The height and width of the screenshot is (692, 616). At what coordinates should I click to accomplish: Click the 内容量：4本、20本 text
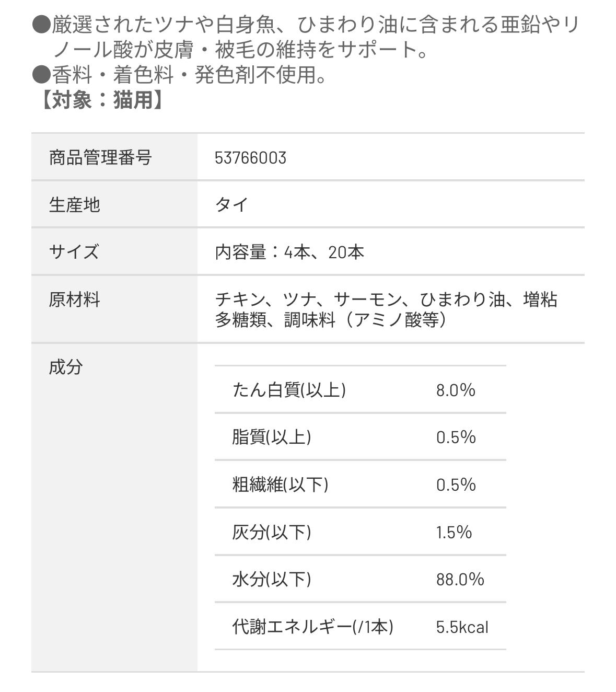(x=289, y=252)
